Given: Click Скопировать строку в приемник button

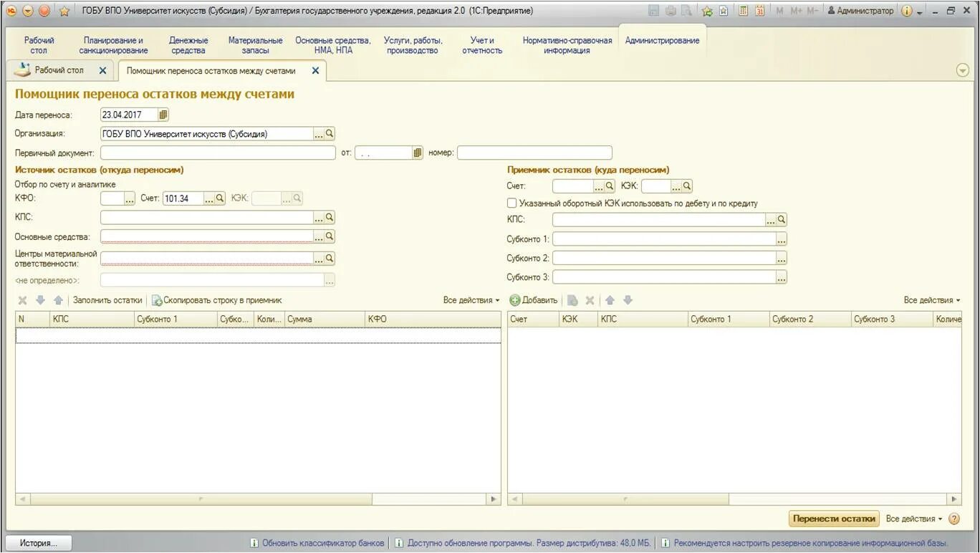Looking at the screenshot, I should [x=216, y=300].
